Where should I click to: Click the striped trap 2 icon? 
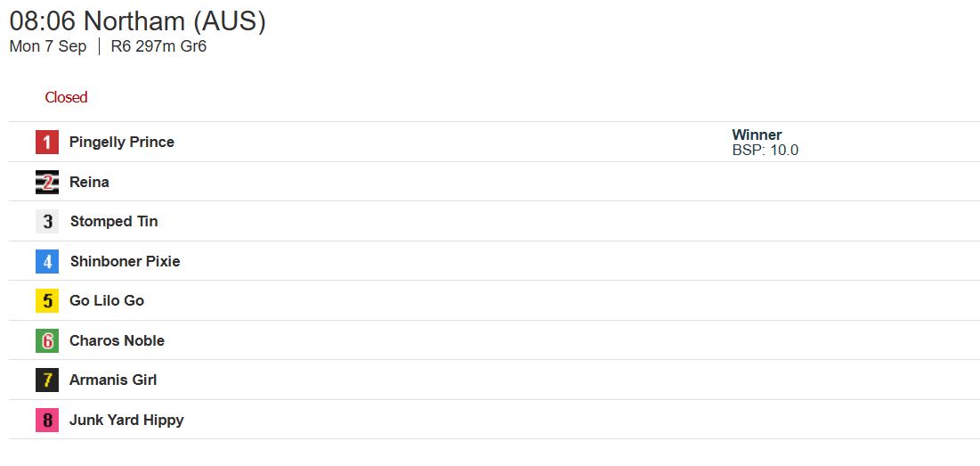[x=47, y=182]
